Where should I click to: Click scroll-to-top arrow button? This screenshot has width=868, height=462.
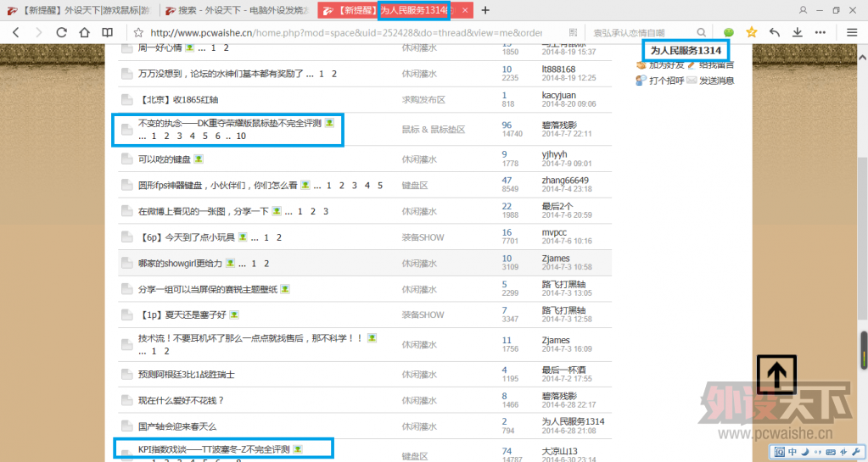(x=776, y=375)
